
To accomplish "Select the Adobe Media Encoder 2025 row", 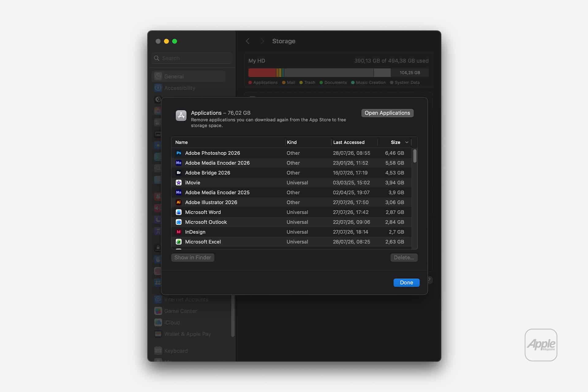I will (292, 192).
